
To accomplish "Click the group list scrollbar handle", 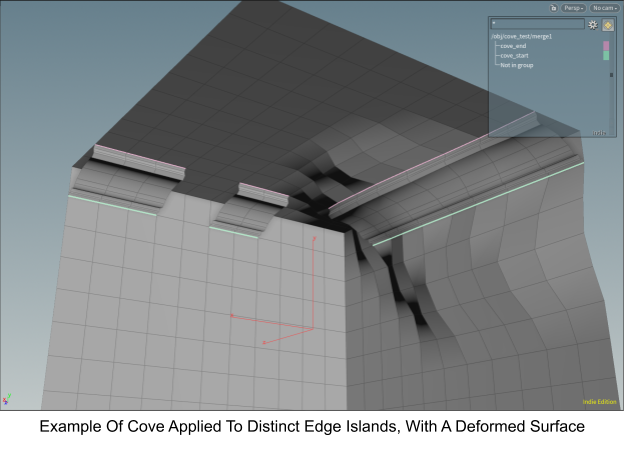I will coord(612,75).
